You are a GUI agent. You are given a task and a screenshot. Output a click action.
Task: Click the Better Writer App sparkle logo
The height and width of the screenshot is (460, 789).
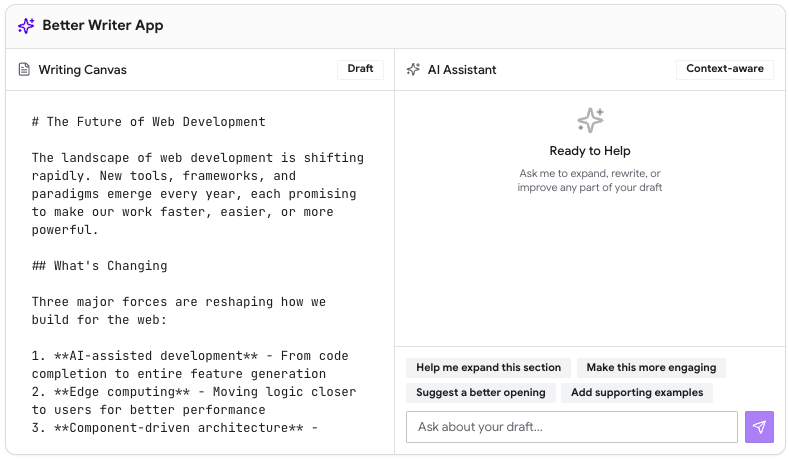tap(26, 26)
